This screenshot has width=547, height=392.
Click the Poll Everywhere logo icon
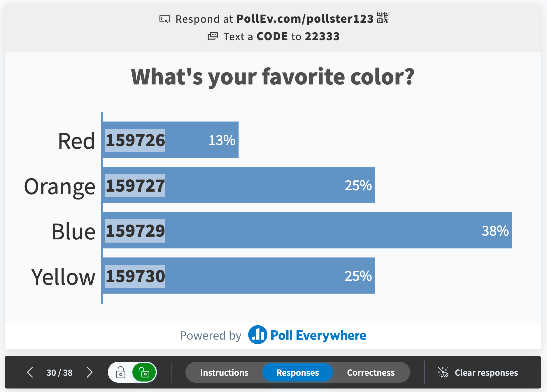[x=257, y=335]
